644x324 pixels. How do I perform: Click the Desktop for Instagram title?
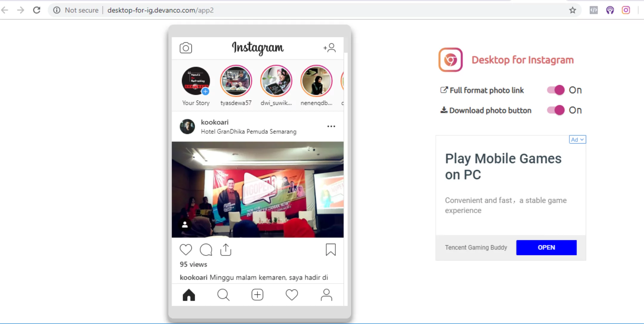(523, 60)
